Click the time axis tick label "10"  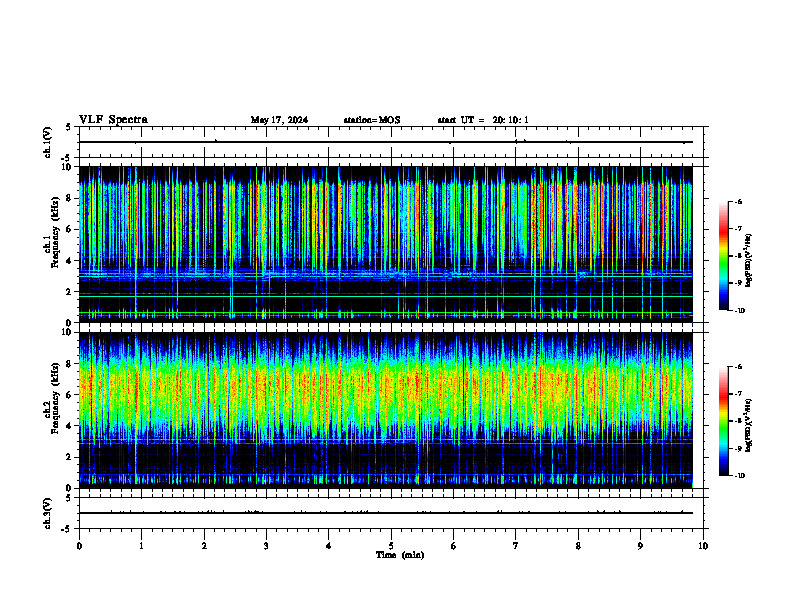tap(703, 546)
